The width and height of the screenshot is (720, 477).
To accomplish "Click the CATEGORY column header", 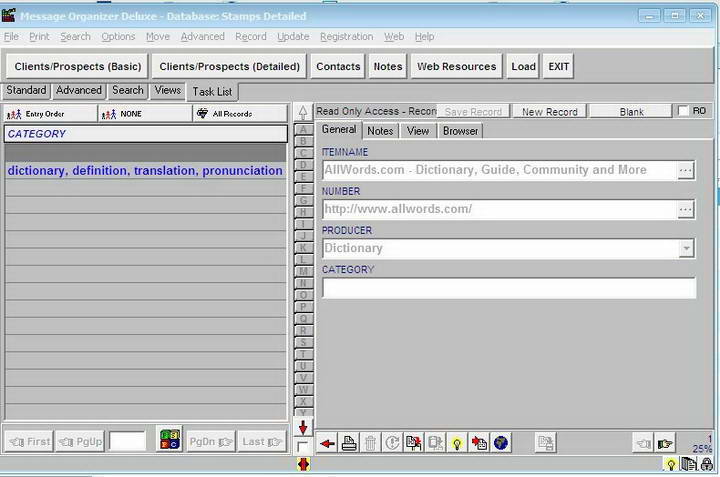I will 145,134.
